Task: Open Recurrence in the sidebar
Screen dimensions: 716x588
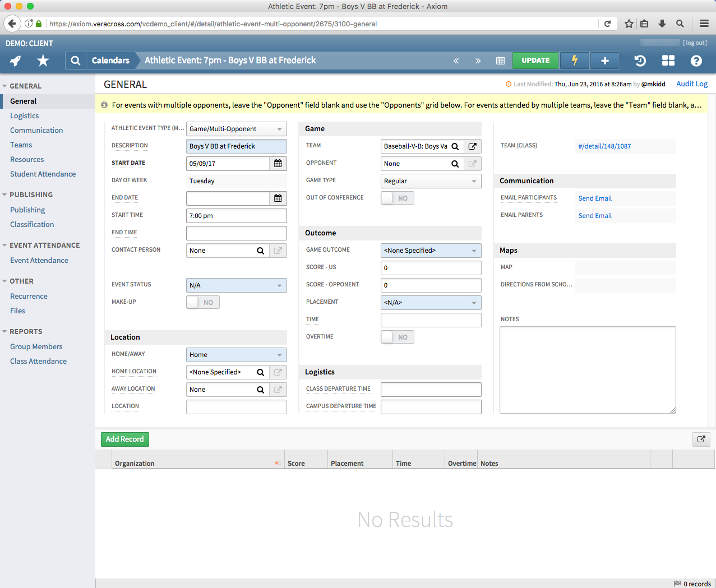Action: point(29,296)
